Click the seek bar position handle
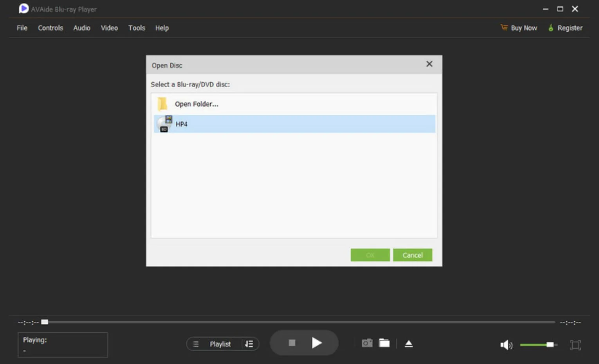This screenshot has width=599, height=364. [x=45, y=322]
